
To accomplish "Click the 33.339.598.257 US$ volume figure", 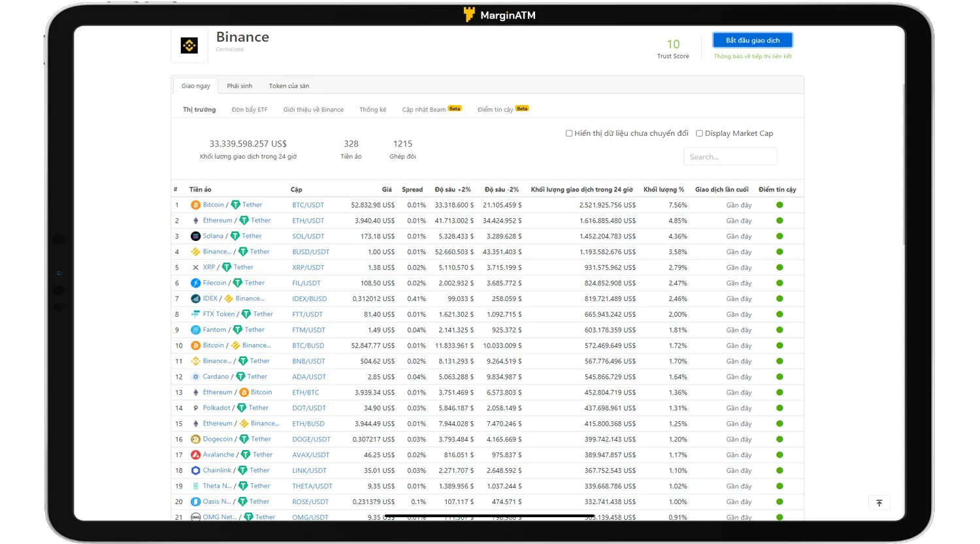I will [x=248, y=144].
